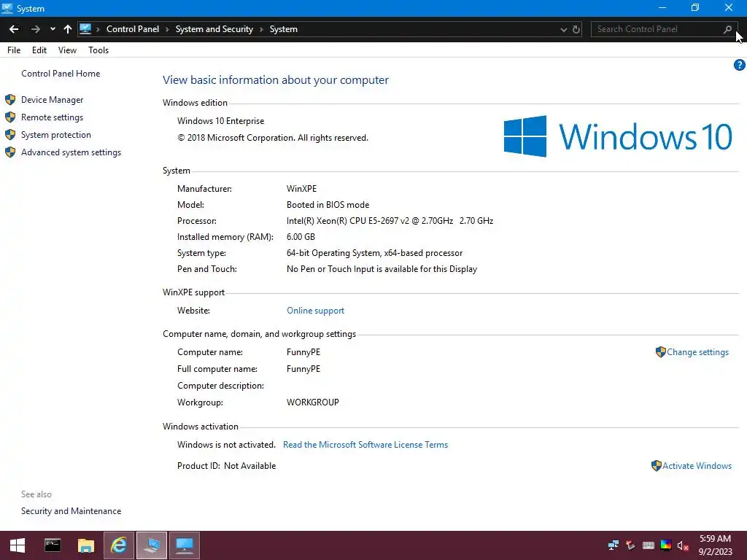Click the forward navigation arrow

(x=35, y=29)
